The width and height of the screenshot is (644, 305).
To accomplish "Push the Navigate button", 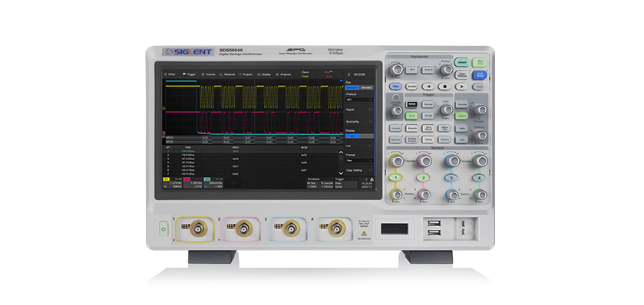I will (411, 87).
